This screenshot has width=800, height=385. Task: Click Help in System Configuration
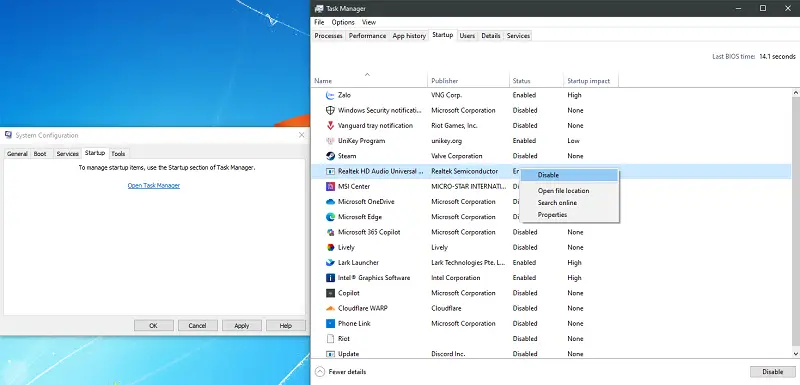(286, 325)
